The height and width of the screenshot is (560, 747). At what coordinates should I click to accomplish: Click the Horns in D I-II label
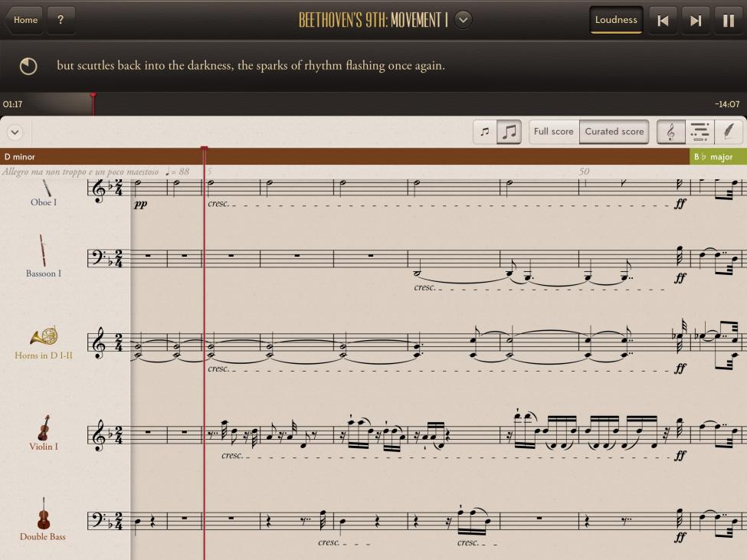coord(44,355)
